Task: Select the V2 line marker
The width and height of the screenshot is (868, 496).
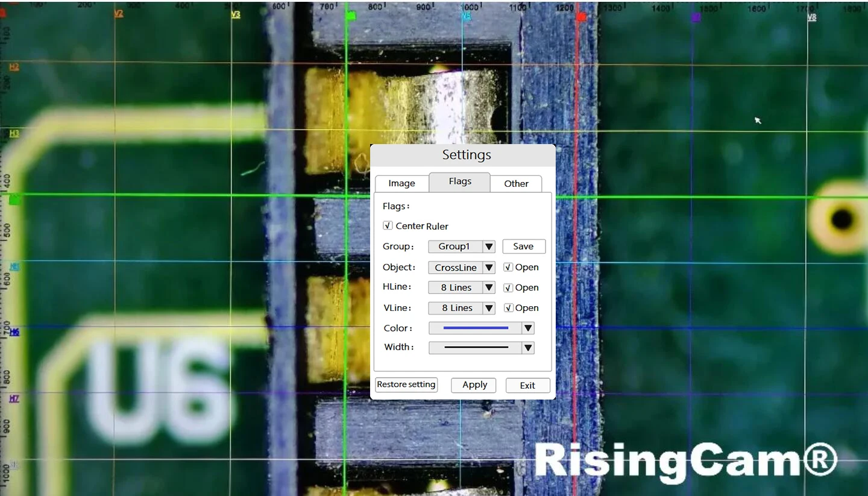Action: click(119, 13)
